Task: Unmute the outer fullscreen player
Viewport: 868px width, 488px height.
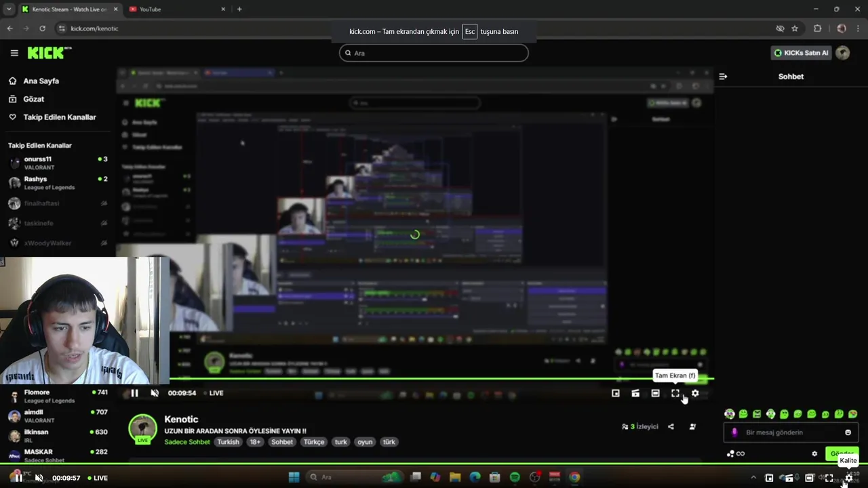Action: coord(39,478)
